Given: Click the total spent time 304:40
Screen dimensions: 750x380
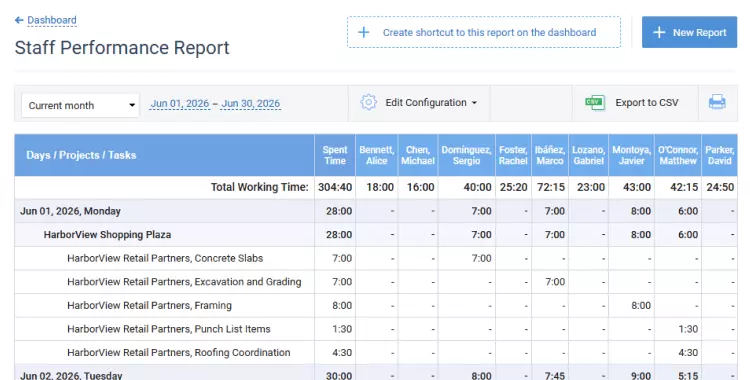Looking at the screenshot, I should (335, 187).
